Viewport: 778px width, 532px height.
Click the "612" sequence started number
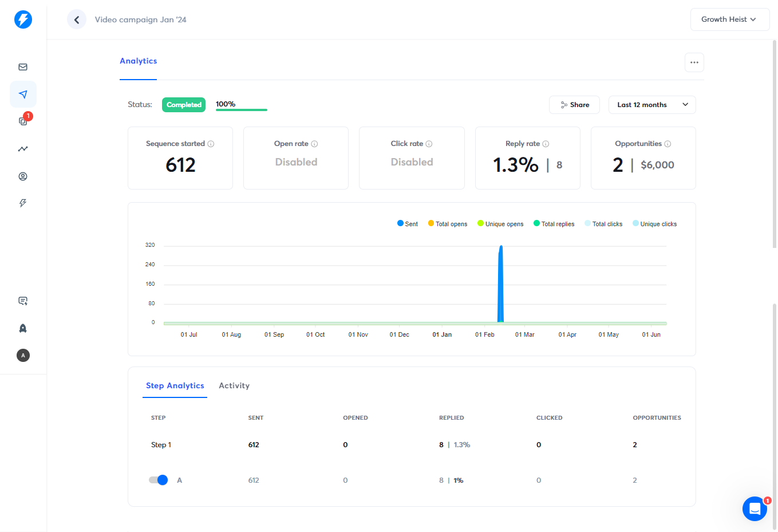180,165
